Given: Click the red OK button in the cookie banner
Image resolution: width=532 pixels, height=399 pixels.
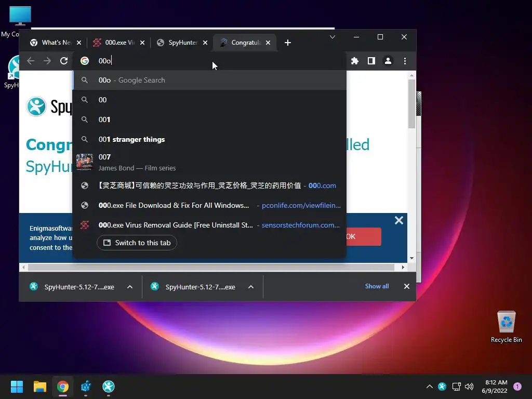Looking at the screenshot, I should pos(363,236).
